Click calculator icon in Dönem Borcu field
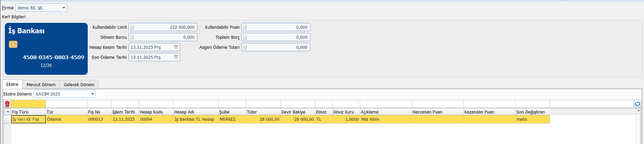The height and width of the screenshot is (144, 644). pos(132,37)
